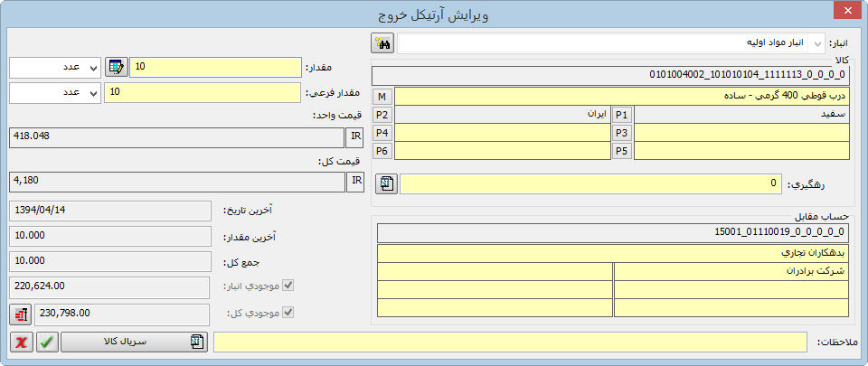Open the انبار warehouse dropdown

click(816, 43)
